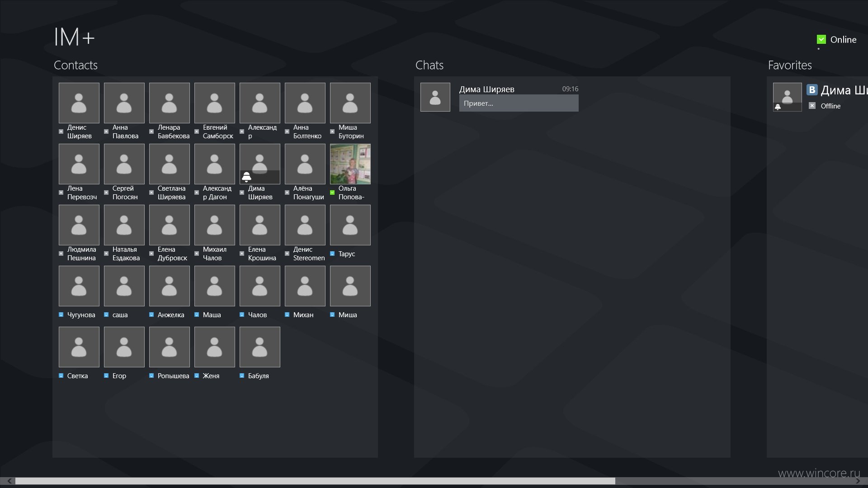The height and width of the screenshot is (488, 868).
Task: Click contact Тарус avatar
Action: pos(350,225)
